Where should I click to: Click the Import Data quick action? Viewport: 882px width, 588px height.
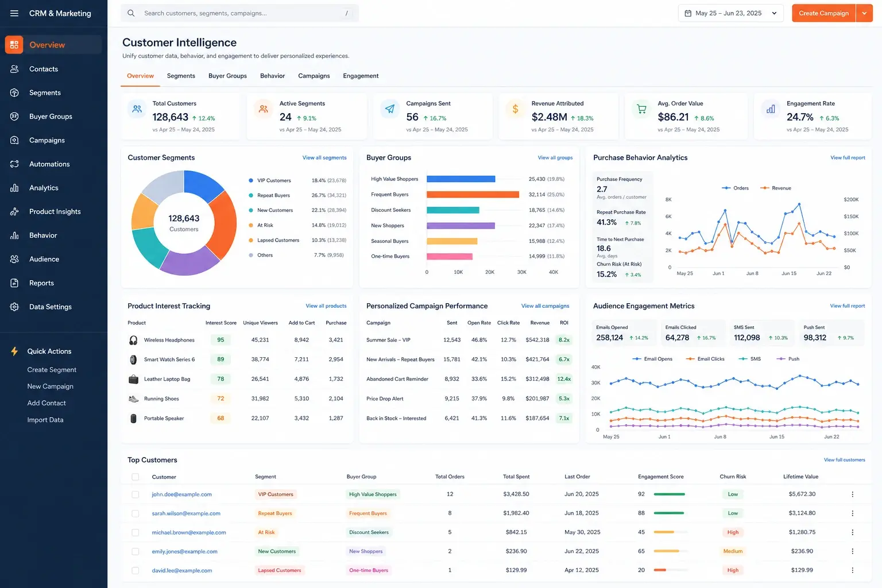pyautogui.click(x=45, y=420)
